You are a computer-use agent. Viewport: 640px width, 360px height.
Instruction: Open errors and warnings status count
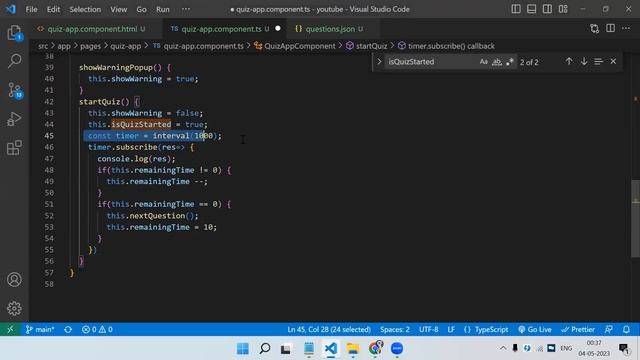click(97, 329)
